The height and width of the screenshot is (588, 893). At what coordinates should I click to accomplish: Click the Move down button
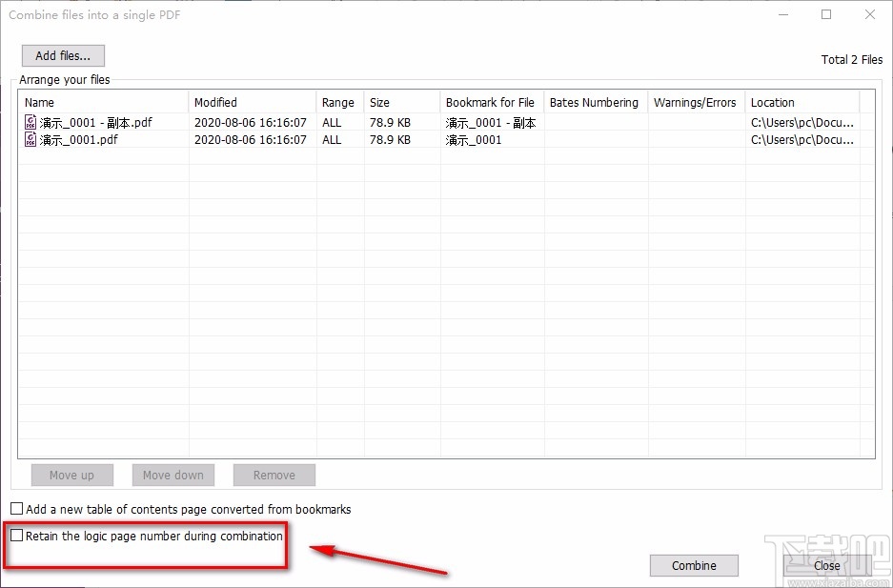point(173,475)
